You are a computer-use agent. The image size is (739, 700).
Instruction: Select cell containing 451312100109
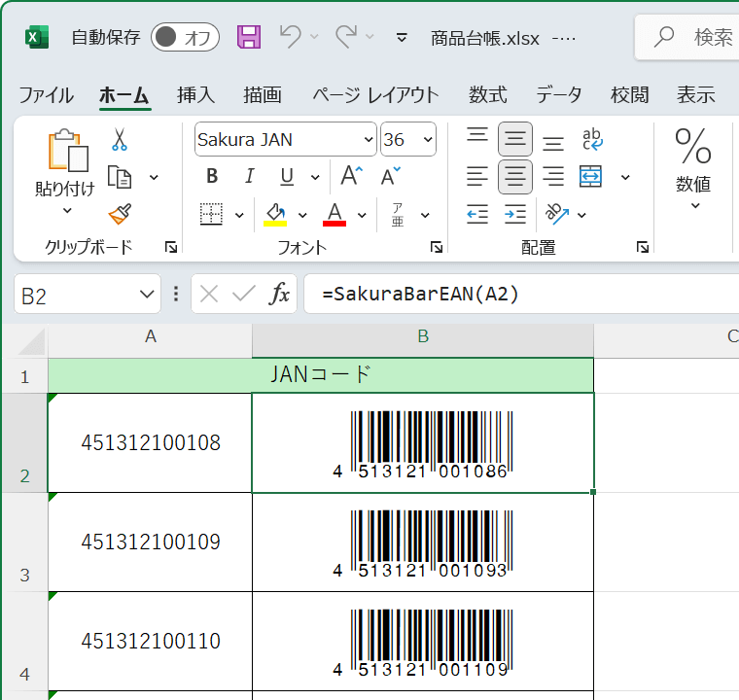coord(150,542)
